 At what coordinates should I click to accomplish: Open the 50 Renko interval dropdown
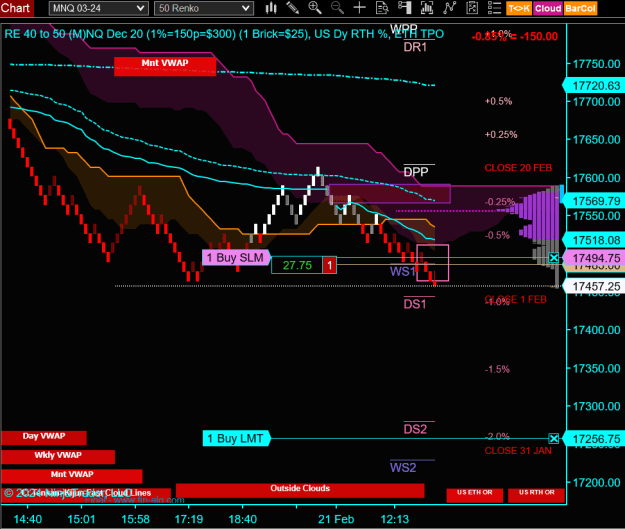click(x=204, y=8)
